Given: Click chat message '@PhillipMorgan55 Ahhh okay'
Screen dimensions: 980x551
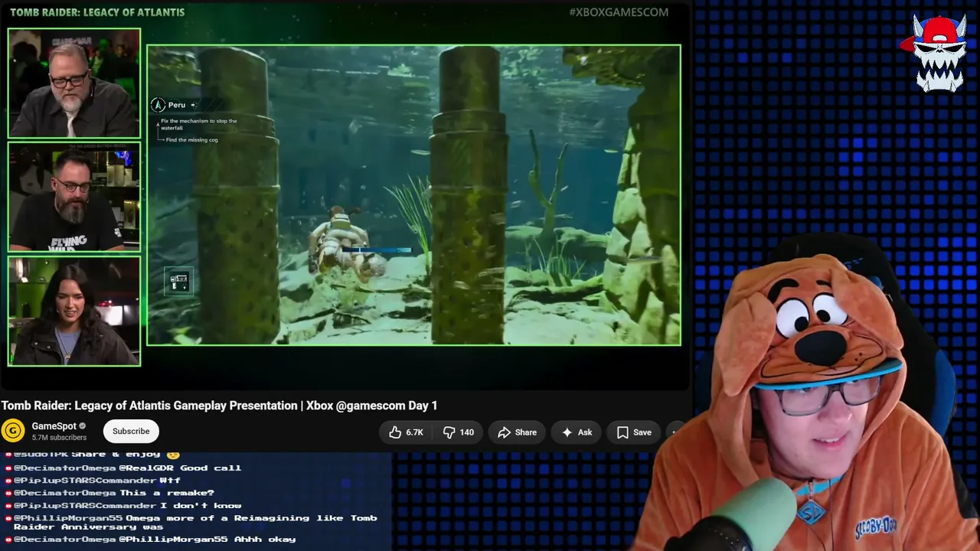Looking at the screenshot, I should (x=207, y=540).
